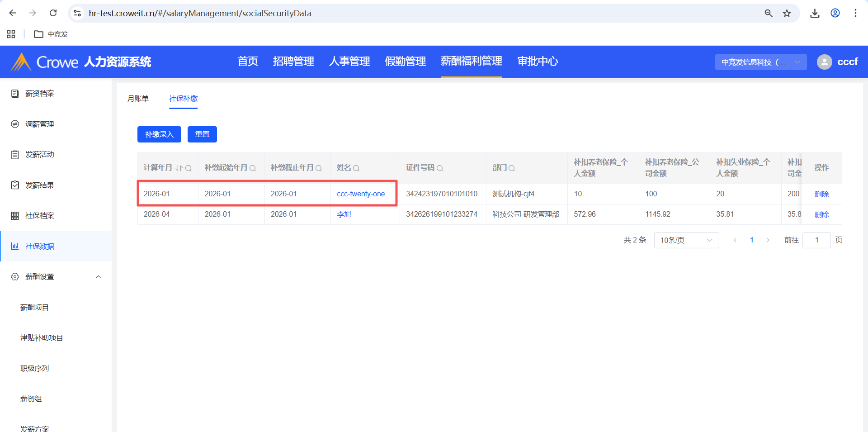The height and width of the screenshot is (432, 868).
Task: Open 人事管理 in the top navigation
Action: pos(349,62)
